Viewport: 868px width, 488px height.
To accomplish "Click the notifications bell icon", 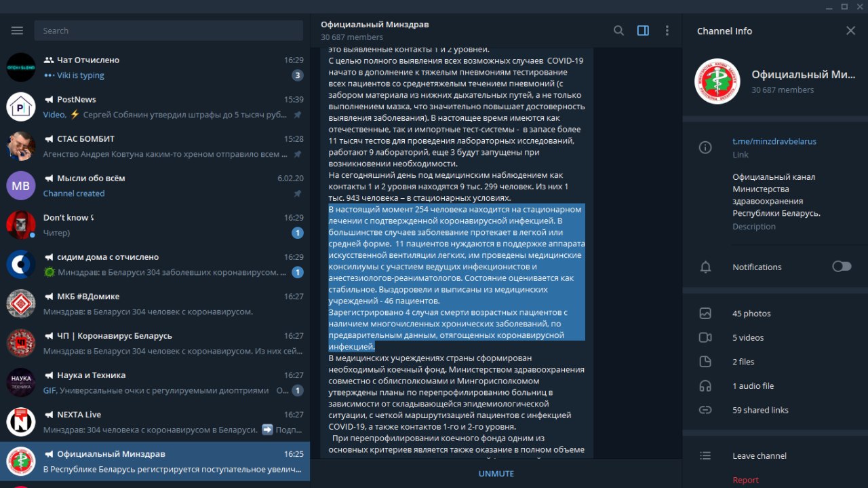I will pos(705,267).
